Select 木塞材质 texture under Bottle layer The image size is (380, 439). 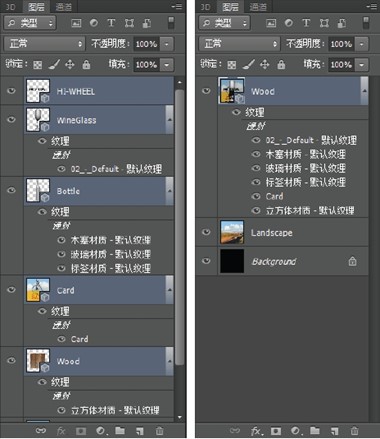(x=111, y=240)
